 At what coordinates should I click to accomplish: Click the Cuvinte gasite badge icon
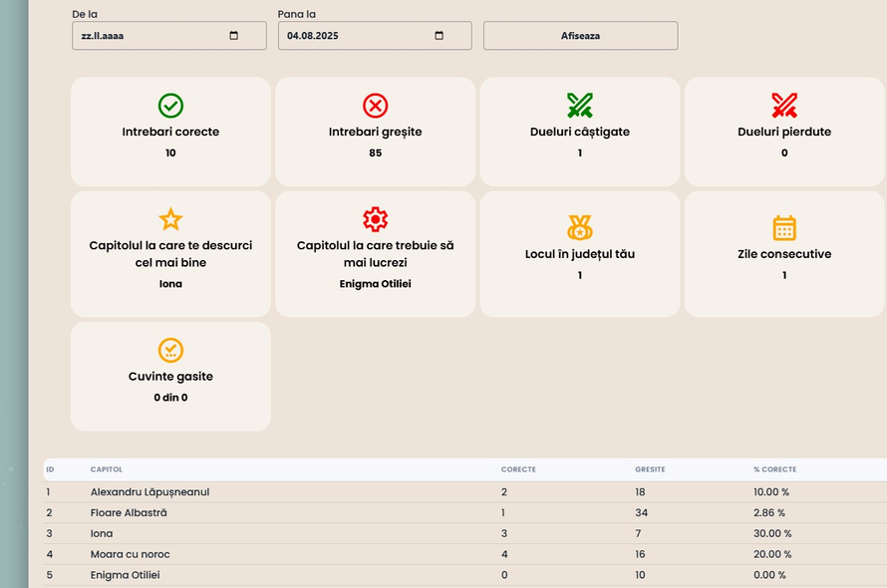pyautogui.click(x=170, y=350)
